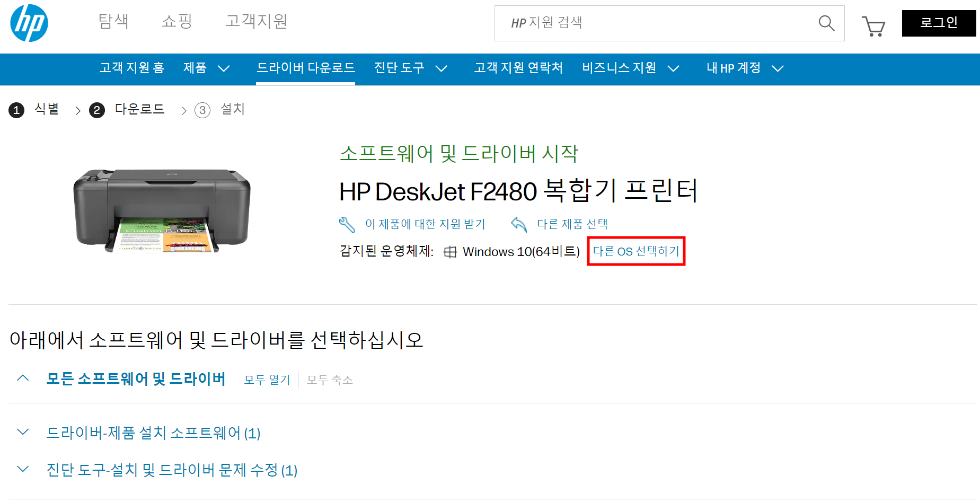
Task: Click the 다운로드 breadcrumb step text
Action: point(140,109)
